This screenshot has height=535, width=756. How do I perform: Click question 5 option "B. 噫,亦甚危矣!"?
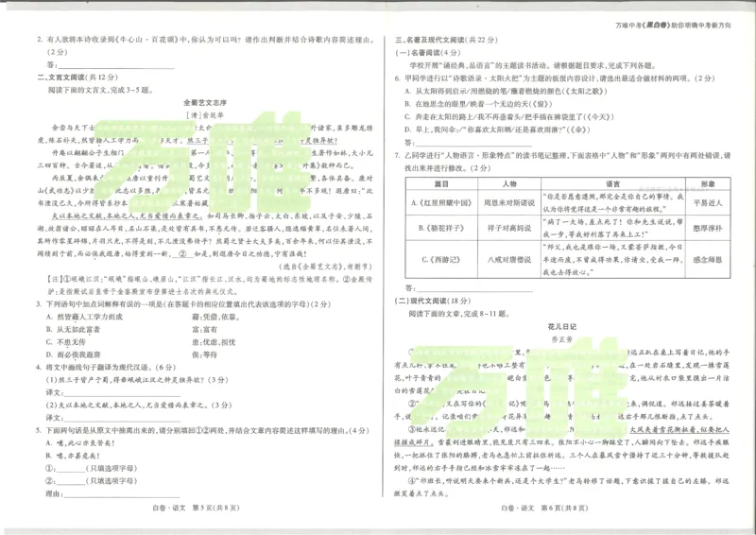point(73,456)
